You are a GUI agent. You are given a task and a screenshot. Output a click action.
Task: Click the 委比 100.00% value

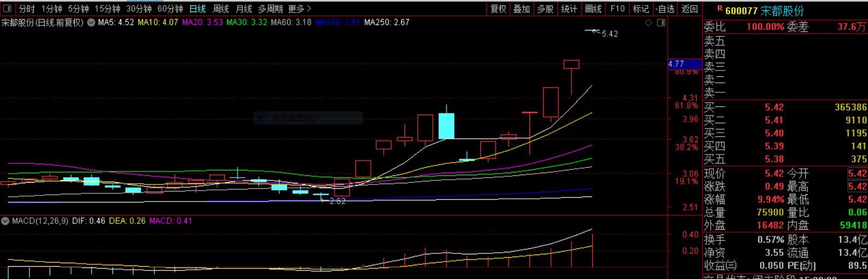click(765, 27)
